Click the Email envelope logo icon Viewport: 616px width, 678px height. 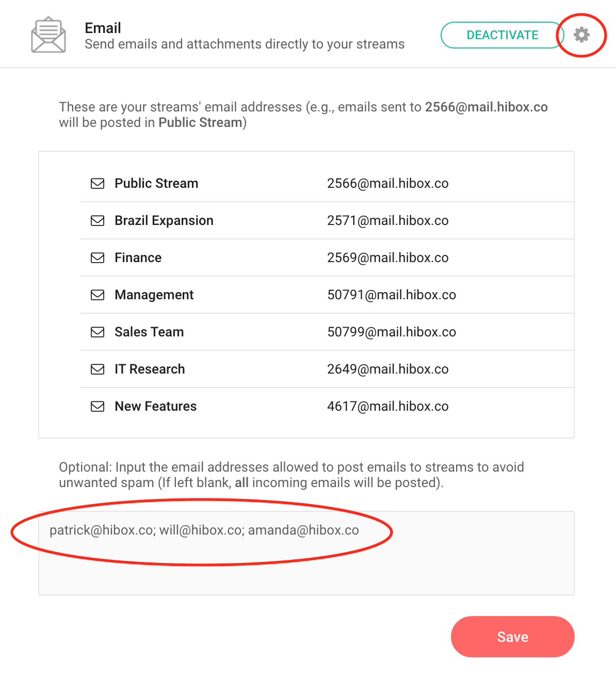point(48,35)
